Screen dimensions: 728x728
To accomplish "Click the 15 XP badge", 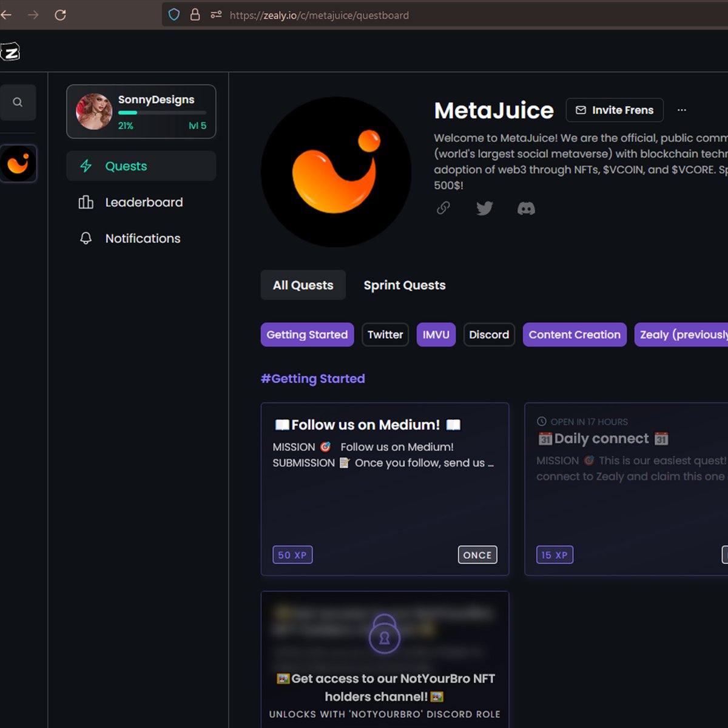I will pyautogui.click(x=554, y=555).
